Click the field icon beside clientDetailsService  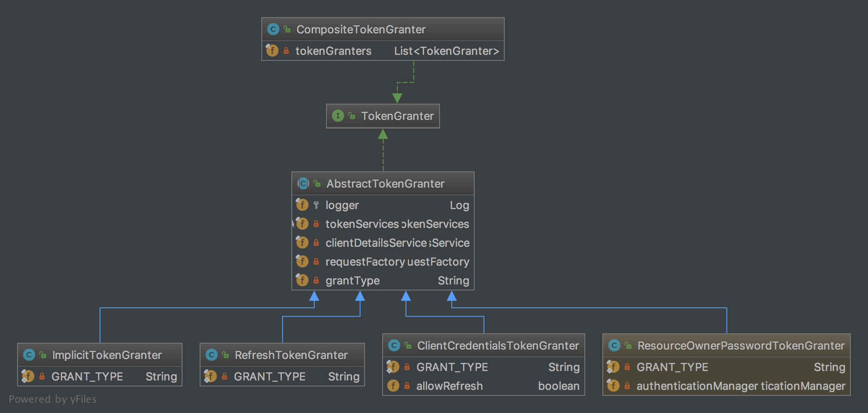point(302,242)
